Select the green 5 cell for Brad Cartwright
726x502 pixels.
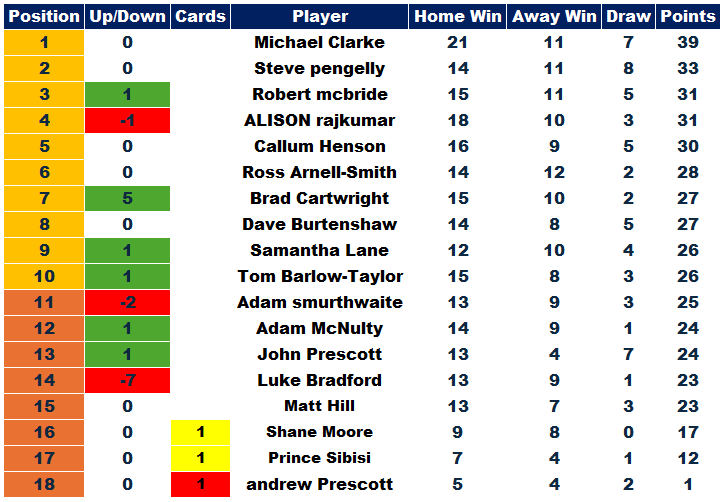tap(127, 198)
